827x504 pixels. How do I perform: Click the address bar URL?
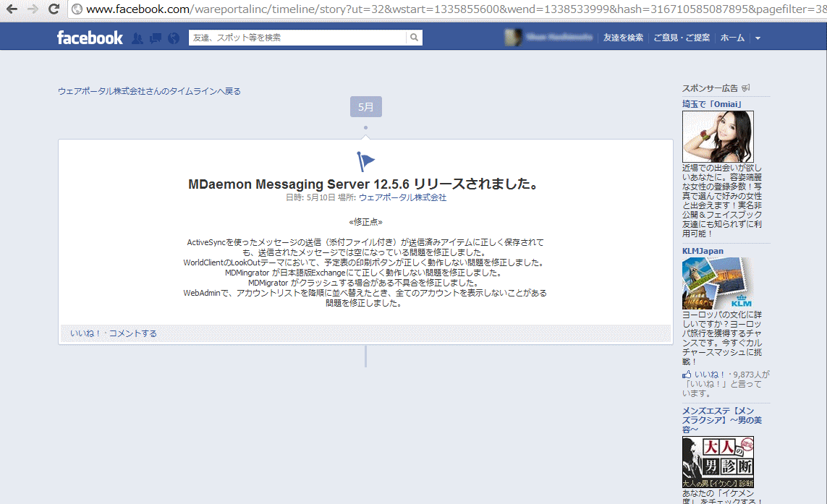tap(456, 9)
